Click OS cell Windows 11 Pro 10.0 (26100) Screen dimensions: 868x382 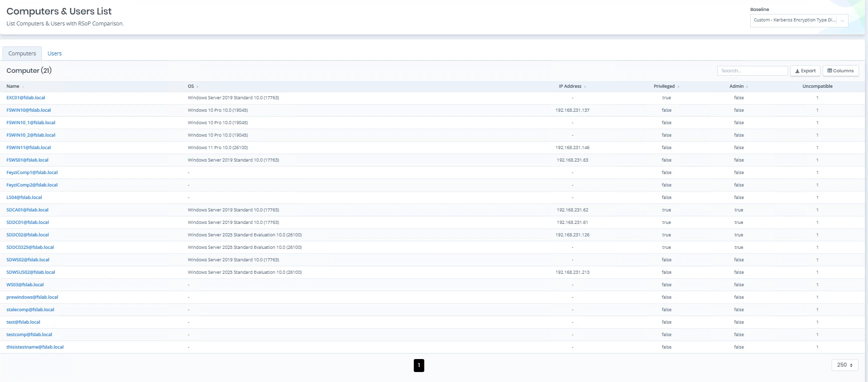pyautogui.click(x=218, y=148)
